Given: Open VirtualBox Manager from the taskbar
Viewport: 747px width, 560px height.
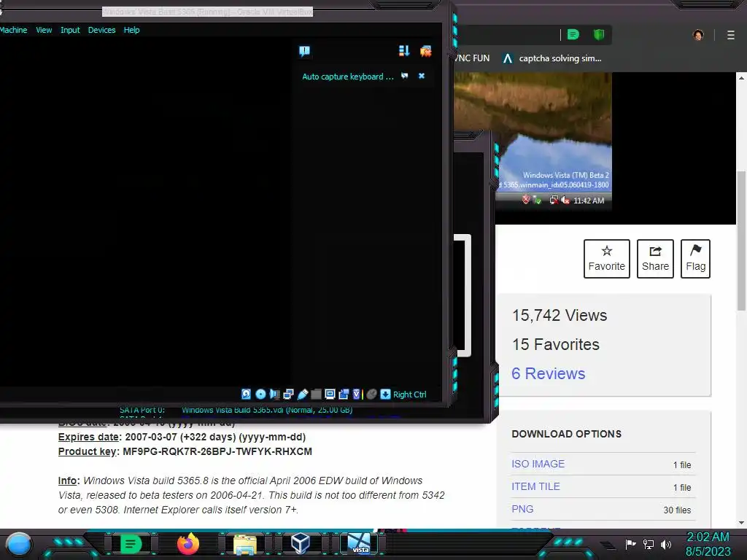Looking at the screenshot, I should (x=301, y=544).
